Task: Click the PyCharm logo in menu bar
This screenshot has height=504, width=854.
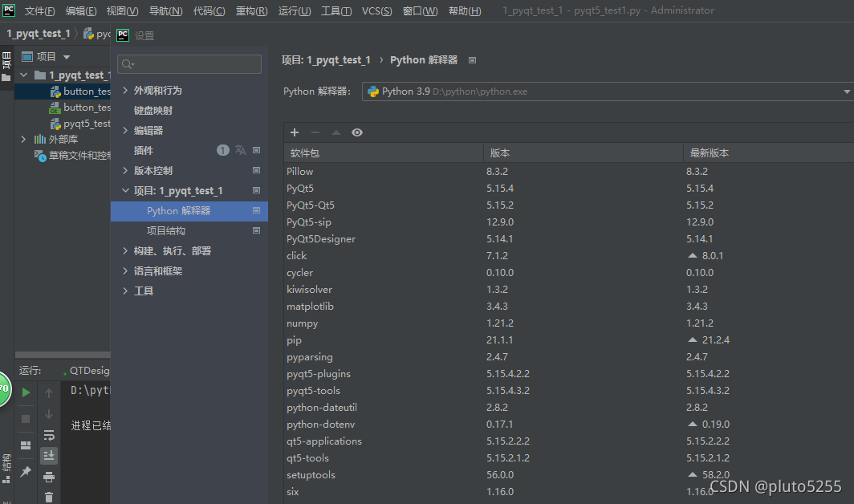Action: pos(9,10)
